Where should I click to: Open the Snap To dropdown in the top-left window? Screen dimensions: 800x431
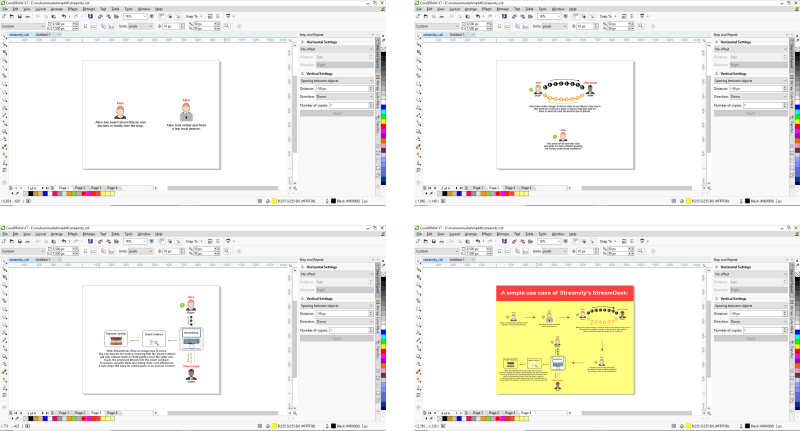pos(193,16)
